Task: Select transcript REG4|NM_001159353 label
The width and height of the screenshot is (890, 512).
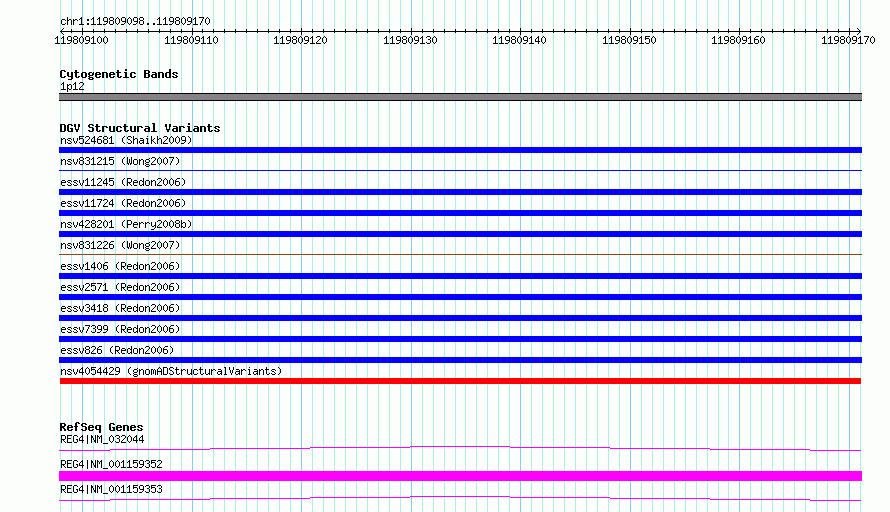Action: coord(111,489)
